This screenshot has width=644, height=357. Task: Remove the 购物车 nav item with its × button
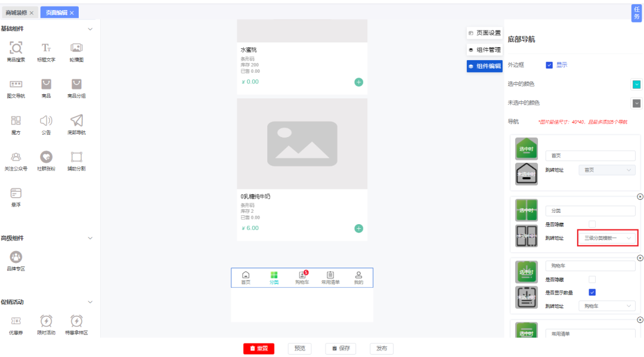(x=640, y=258)
